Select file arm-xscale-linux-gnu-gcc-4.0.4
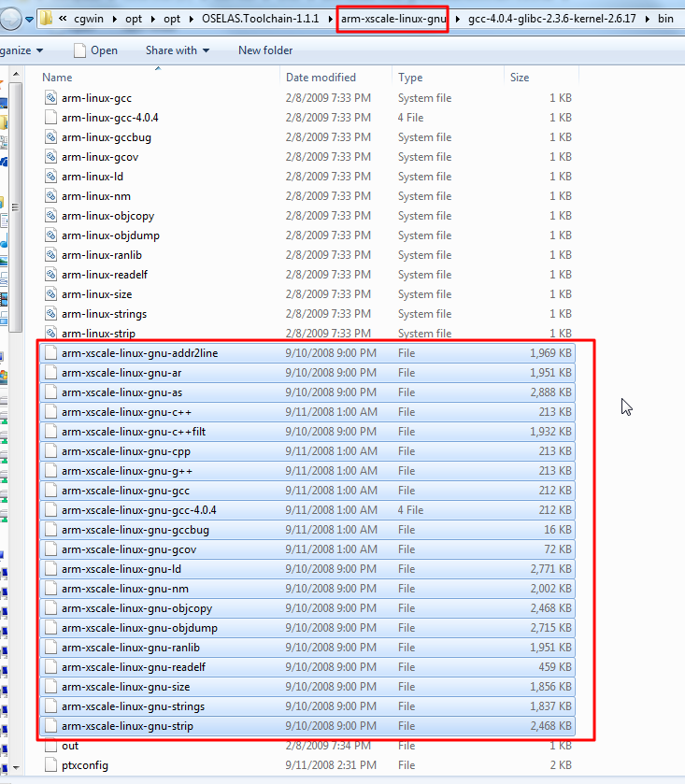This screenshot has height=784, width=685. coord(307,510)
